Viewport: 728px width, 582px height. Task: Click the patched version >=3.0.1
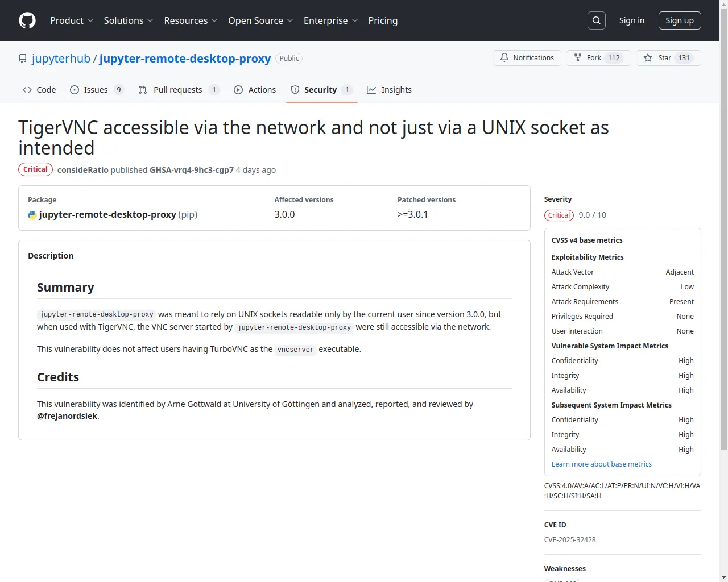[x=413, y=215]
